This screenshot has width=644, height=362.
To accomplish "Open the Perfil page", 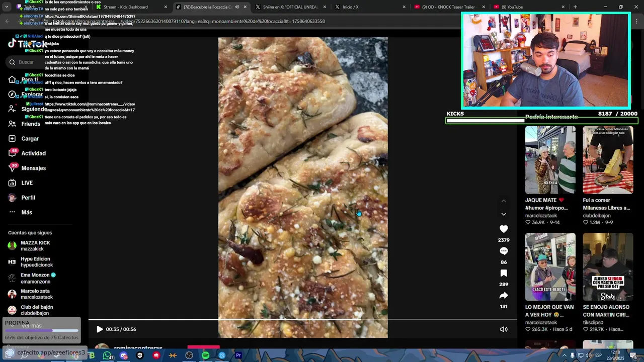I will [x=22, y=198].
